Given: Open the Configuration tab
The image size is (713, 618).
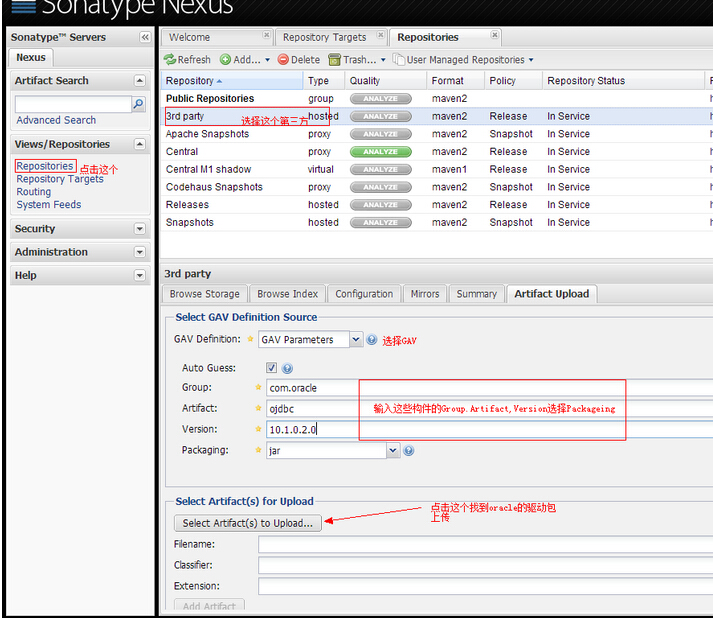Looking at the screenshot, I should [364, 294].
